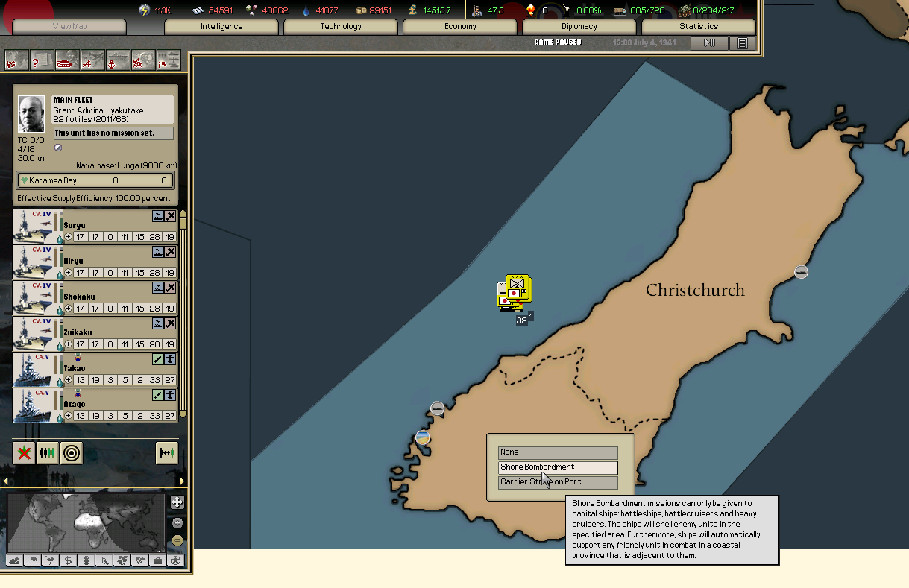Click Admiral Hyakutake's portrait
The height and width of the screenshot is (588, 909).
pos(32,114)
